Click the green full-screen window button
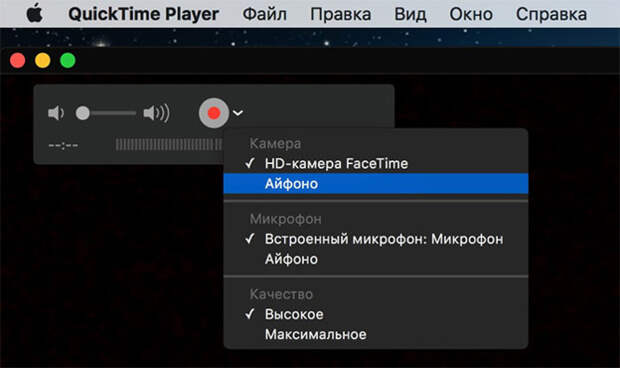 (68, 60)
